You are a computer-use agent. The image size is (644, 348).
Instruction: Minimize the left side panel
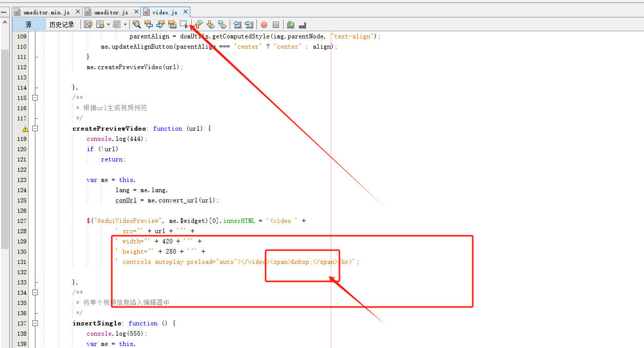[3, 12]
